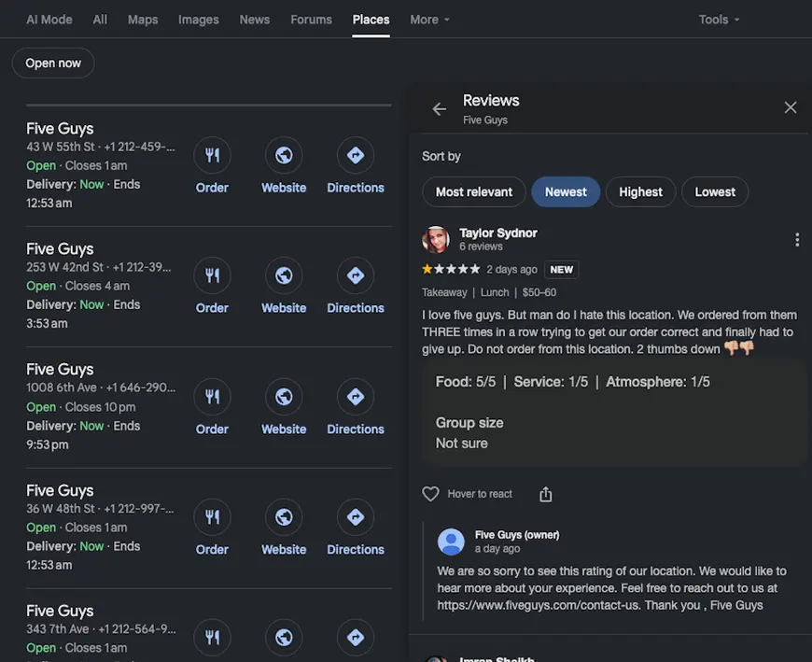Click 'Hover to react' text
812x662 pixels.
tap(480, 494)
